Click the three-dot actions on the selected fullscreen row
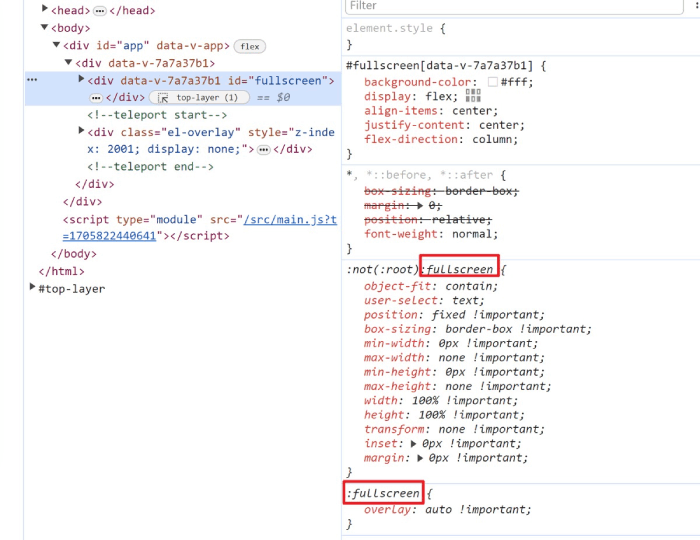The image size is (700, 540). click(32, 80)
